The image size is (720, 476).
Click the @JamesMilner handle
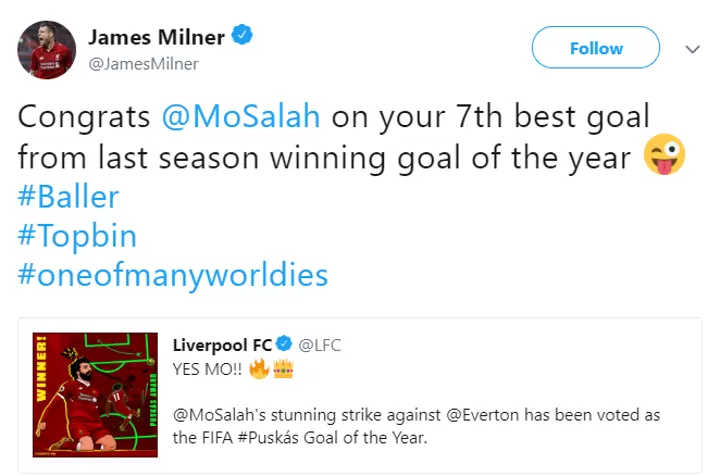pos(143,64)
